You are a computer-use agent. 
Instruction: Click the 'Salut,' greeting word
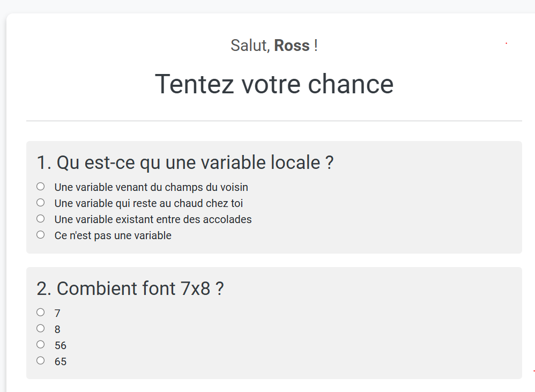point(250,46)
